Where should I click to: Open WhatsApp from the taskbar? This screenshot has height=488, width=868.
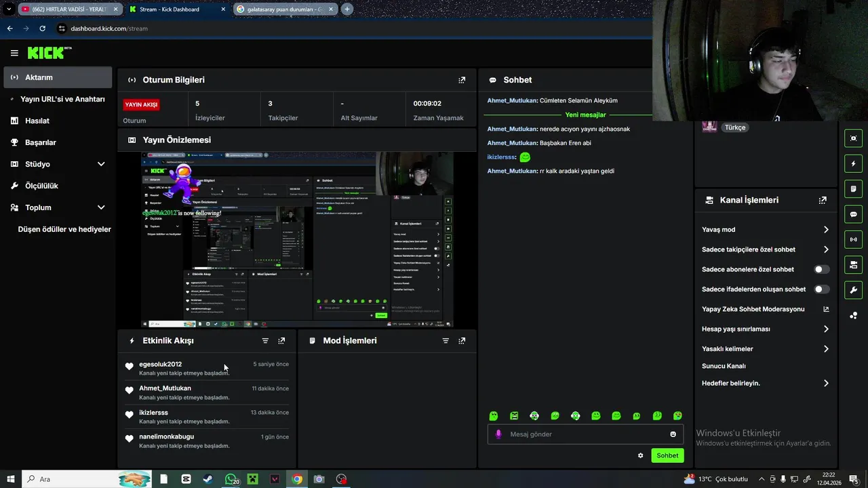231,479
